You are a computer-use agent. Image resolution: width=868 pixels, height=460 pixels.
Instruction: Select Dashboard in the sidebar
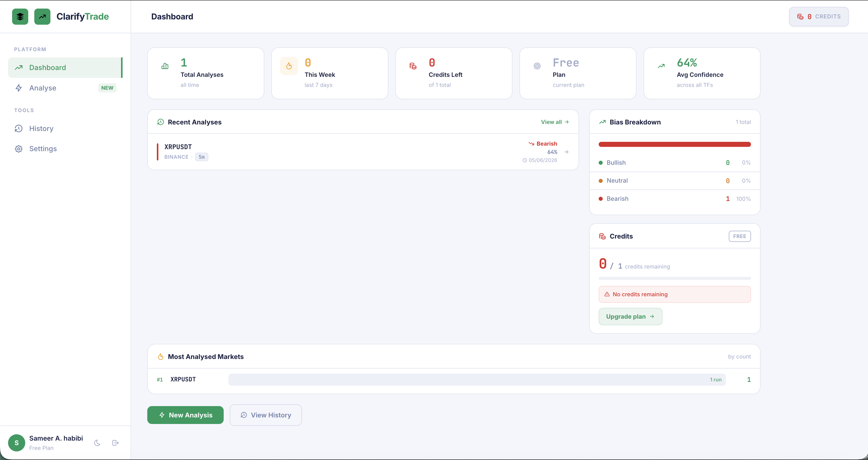click(x=65, y=67)
